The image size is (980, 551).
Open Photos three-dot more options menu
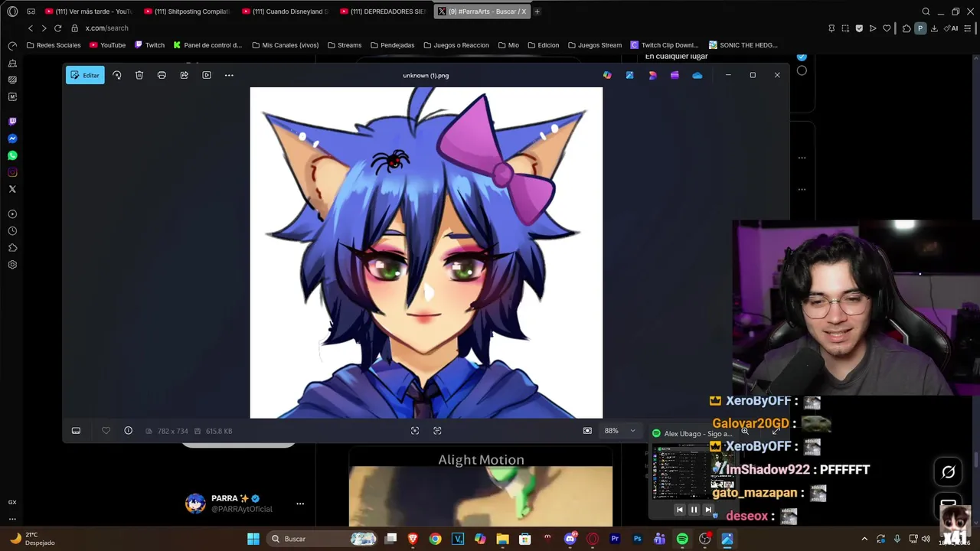[229, 75]
